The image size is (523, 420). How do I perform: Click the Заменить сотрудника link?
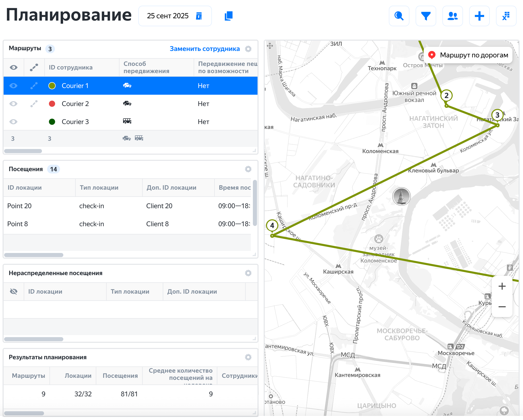(204, 49)
